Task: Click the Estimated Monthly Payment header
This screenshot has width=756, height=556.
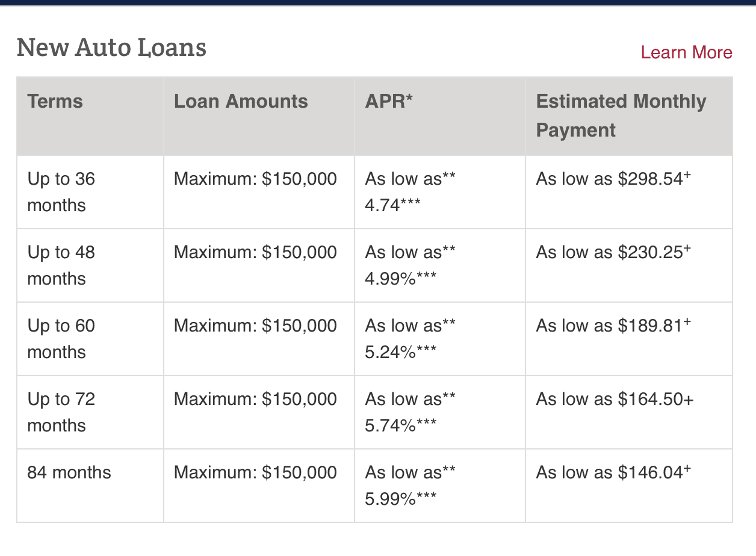Action: (x=629, y=116)
